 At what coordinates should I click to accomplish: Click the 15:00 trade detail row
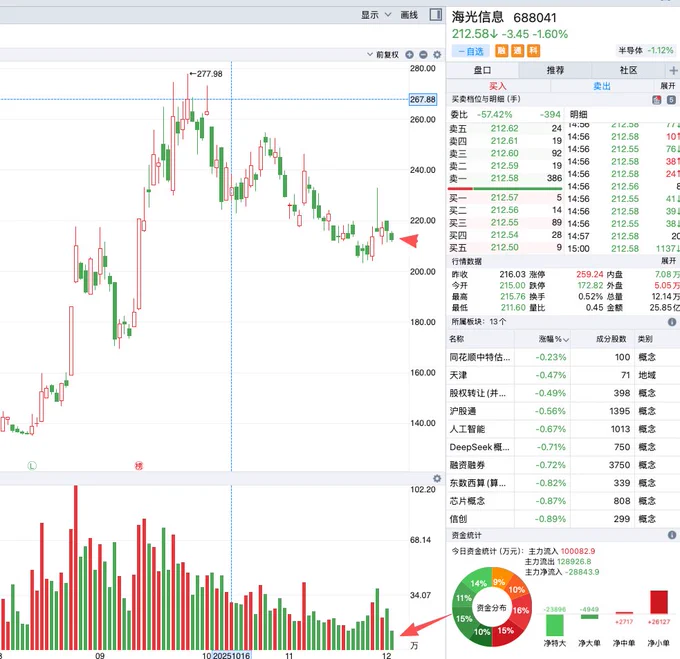click(x=623, y=249)
